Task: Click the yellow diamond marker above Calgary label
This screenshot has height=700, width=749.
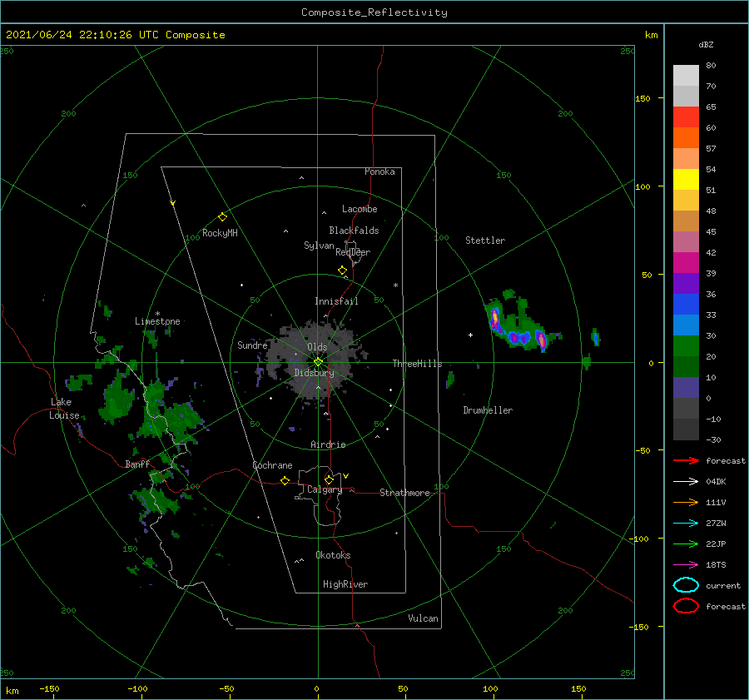Action: pyautogui.click(x=329, y=479)
